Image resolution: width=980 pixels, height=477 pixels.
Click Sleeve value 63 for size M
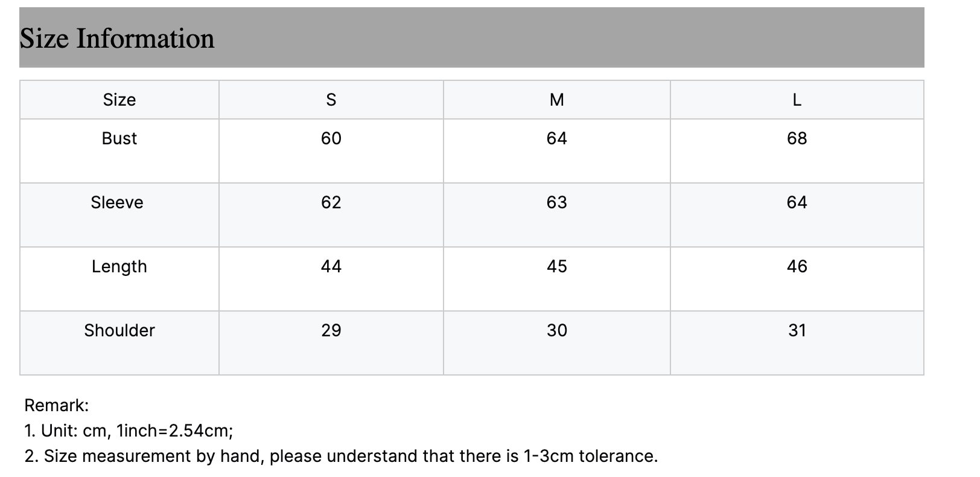coord(557,202)
